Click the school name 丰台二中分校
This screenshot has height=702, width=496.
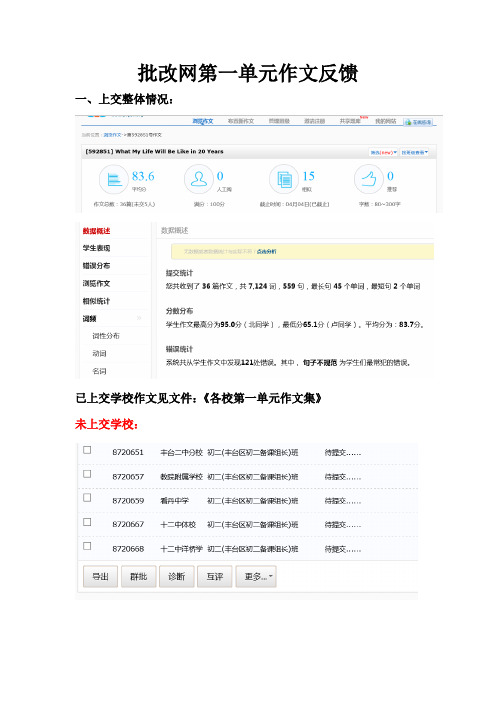(181, 453)
